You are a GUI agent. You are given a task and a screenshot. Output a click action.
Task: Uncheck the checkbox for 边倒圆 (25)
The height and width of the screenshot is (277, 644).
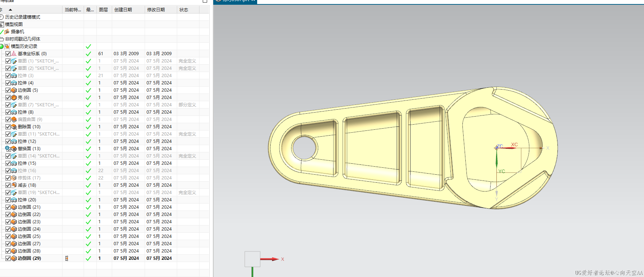point(8,236)
